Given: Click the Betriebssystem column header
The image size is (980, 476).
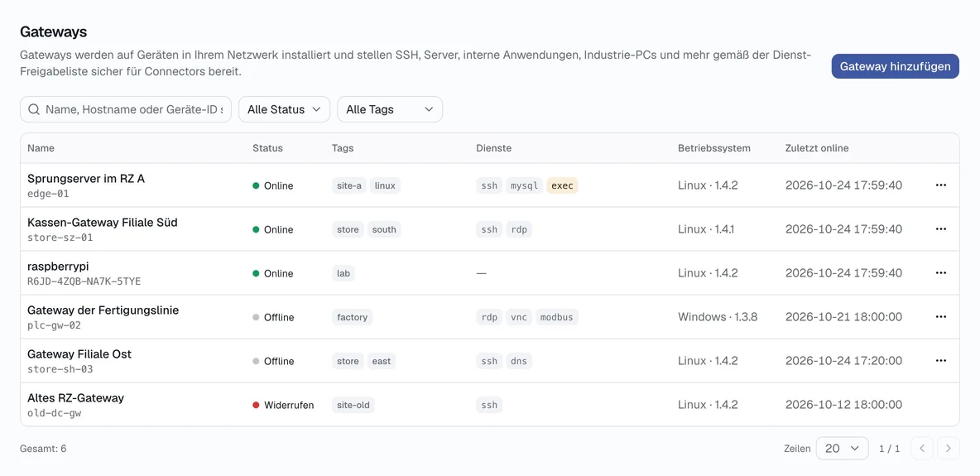Looking at the screenshot, I should tap(714, 148).
